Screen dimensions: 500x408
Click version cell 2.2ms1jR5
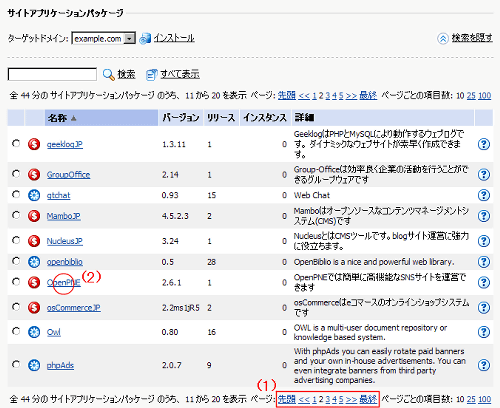tap(181, 308)
